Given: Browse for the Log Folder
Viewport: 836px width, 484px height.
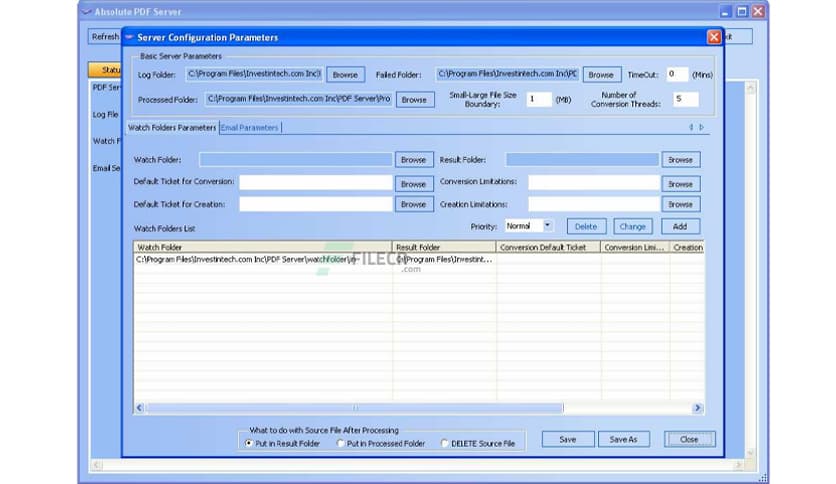Looking at the screenshot, I should point(345,75).
